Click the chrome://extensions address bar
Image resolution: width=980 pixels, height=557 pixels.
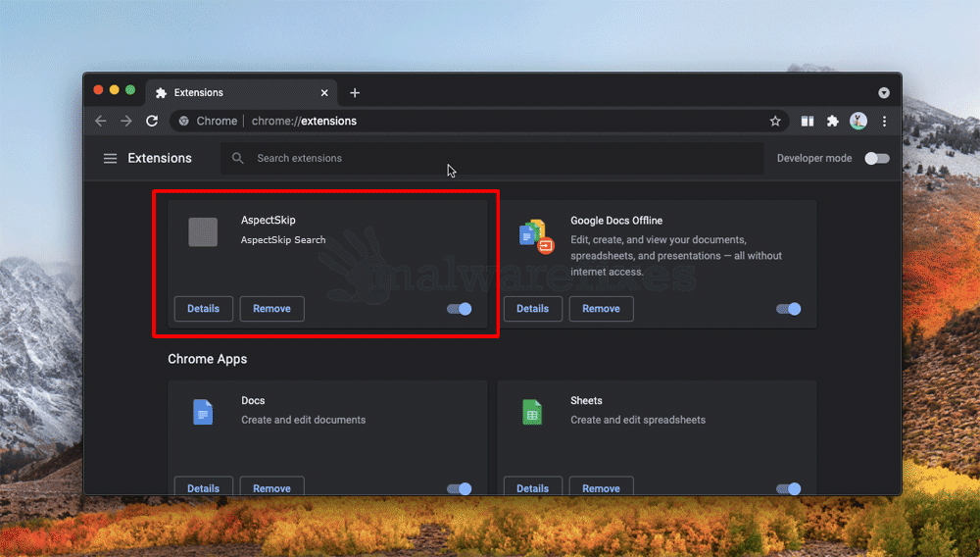point(479,122)
